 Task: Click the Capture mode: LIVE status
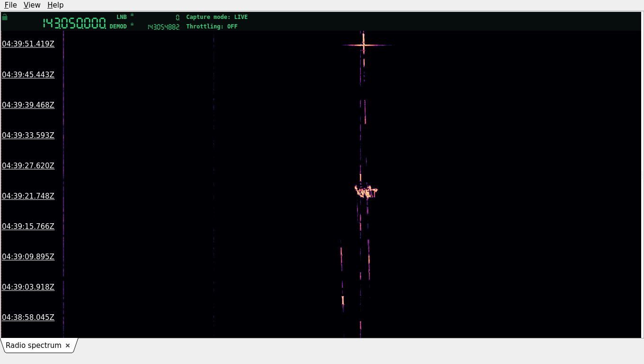217,17
